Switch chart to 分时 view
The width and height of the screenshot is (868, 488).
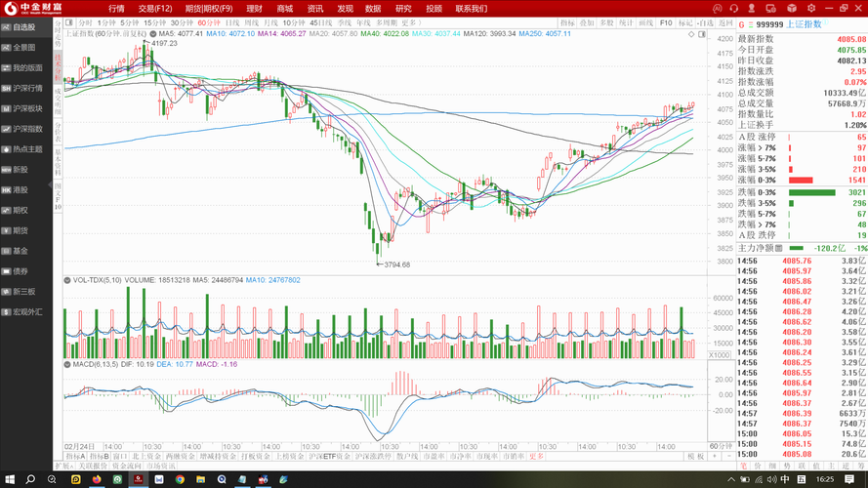(85, 22)
